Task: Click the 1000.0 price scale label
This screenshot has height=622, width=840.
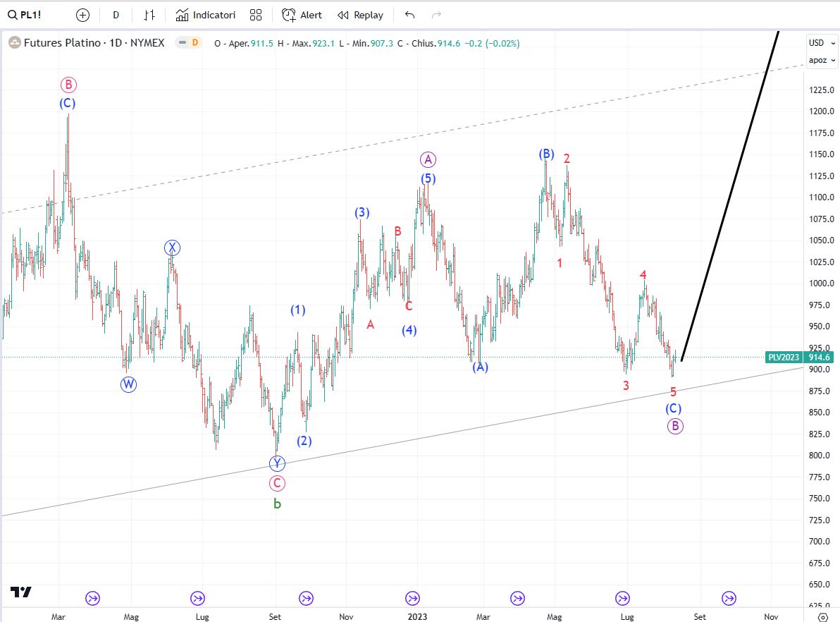Action: [x=821, y=283]
